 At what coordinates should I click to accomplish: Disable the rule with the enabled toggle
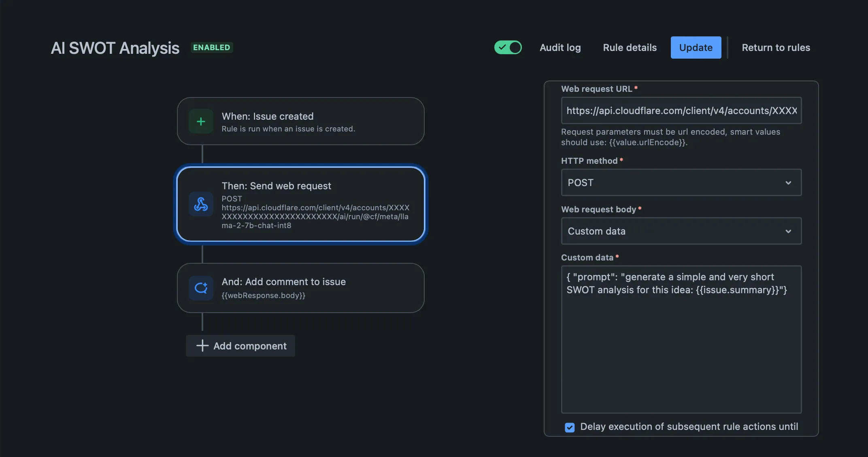click(508, 47)
